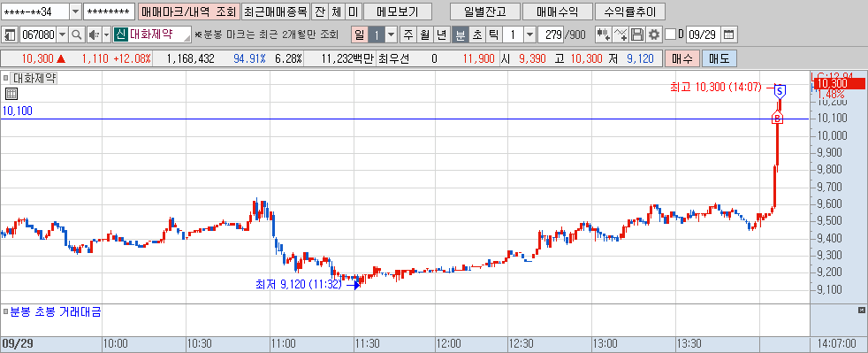Select the 미 tab
868x353 pixels.
354,12
